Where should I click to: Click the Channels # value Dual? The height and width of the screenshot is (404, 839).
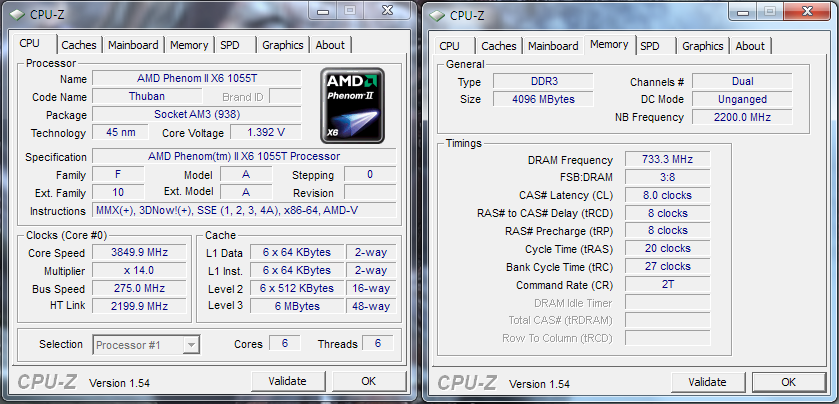[742, 81]
